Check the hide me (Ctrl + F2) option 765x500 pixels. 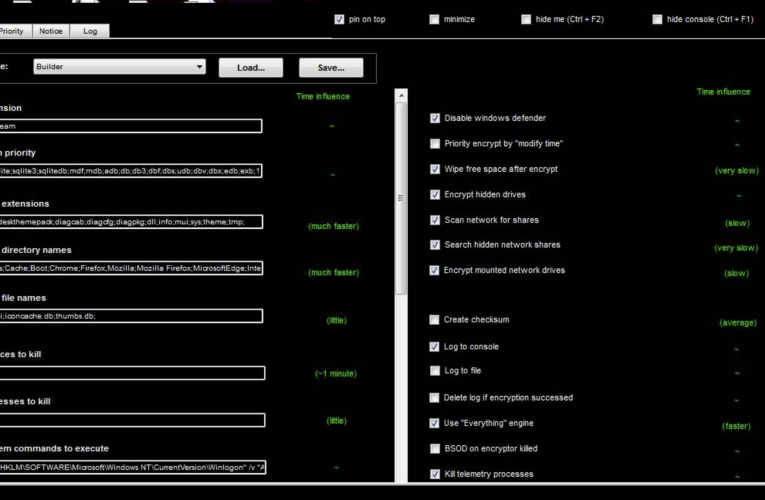525,20
